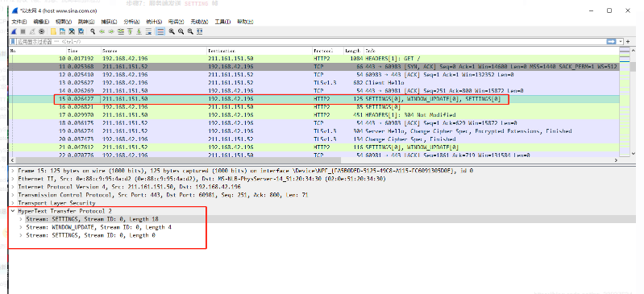This screenshot has width=644, height=294.
Task: Expand the Ethernet II details row
Action: [12, 179]
